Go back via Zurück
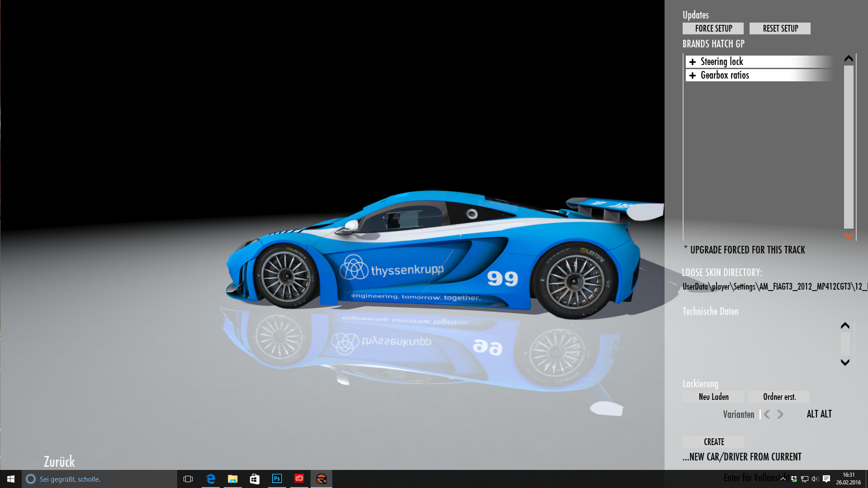Screen dimensions: 868x488 coord(59,461)
